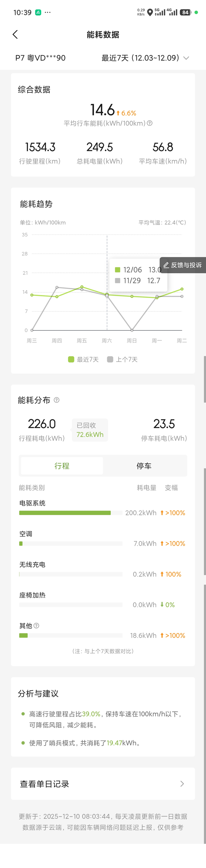Tap the back arrow icon
206x868 pixels.
tap(15, 34)
